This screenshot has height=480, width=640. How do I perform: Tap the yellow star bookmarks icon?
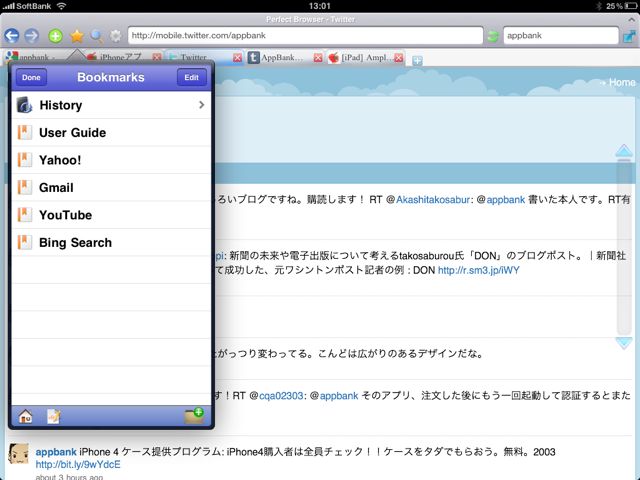[76, 36]
